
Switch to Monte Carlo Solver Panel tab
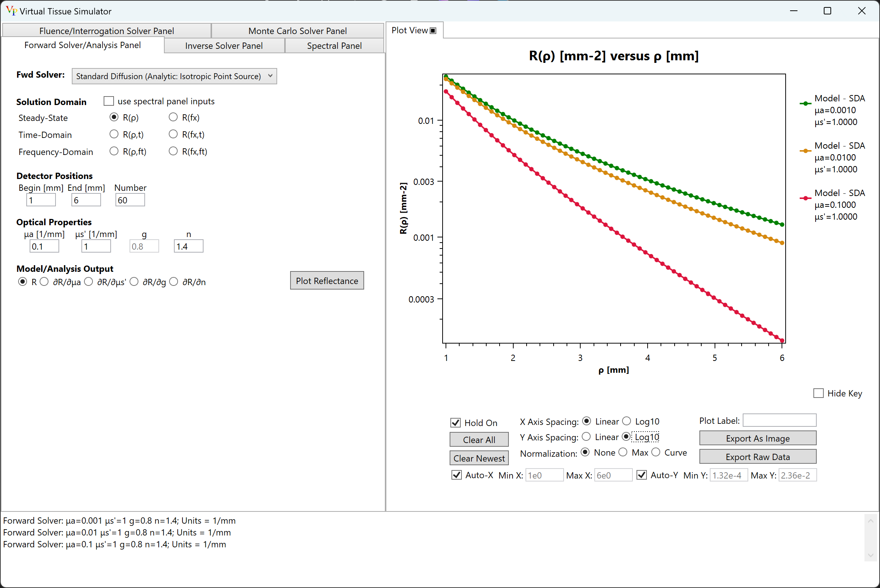[297, 30]
